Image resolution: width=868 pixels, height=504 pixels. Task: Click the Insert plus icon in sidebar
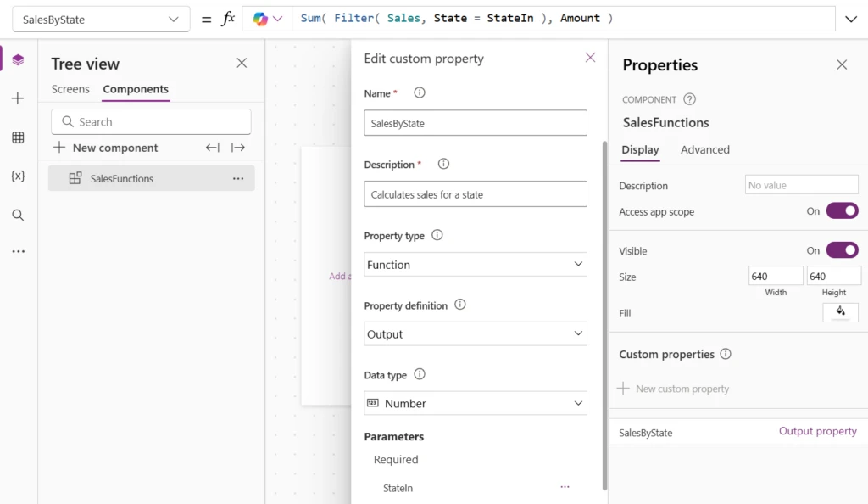click(x=18, y=98)
